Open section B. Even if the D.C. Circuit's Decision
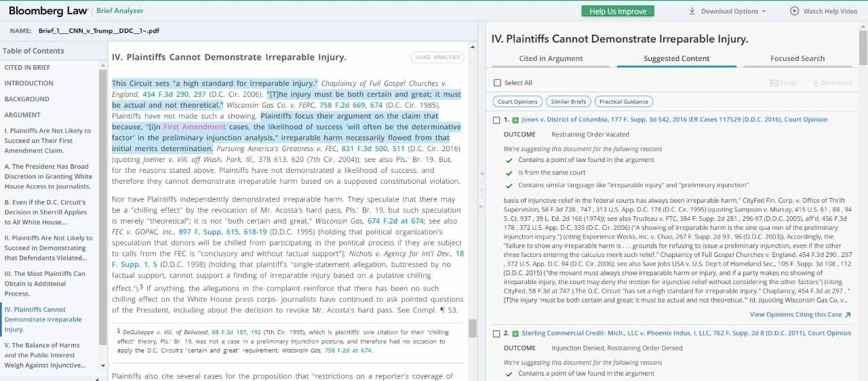Viewport: 868px width, 381px height. point(46,212)
